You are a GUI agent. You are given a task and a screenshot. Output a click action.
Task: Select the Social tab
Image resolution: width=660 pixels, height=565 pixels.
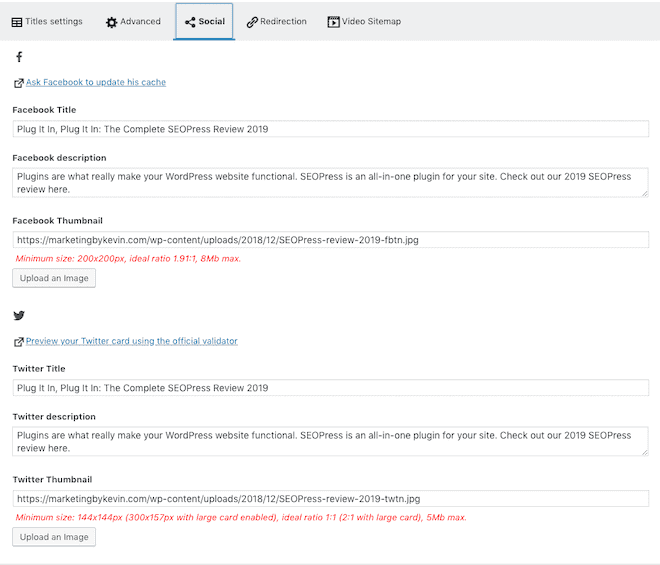205,21
